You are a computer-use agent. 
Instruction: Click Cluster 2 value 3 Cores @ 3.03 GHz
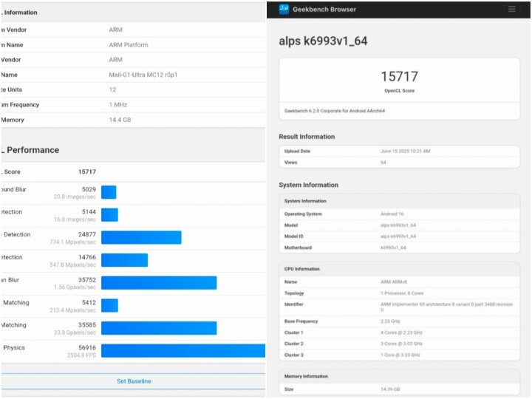pos(401,344)
